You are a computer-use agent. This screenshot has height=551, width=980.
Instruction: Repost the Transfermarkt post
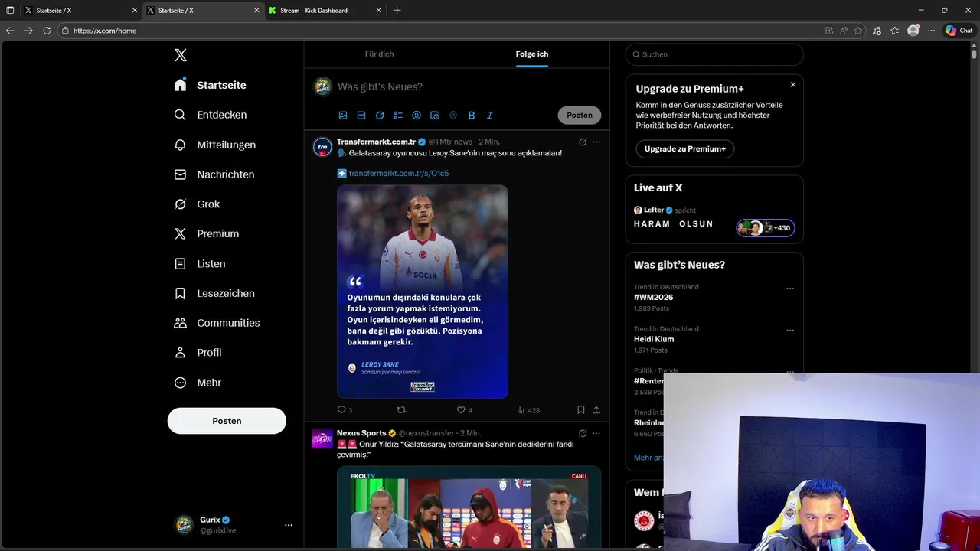[401, 410]
